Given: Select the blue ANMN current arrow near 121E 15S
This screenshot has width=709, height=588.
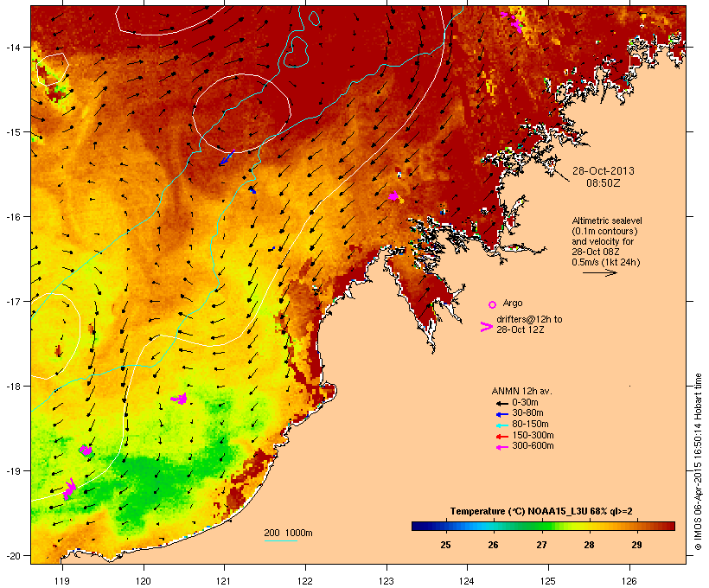Looking at the screenshot, I should [227, 158].
